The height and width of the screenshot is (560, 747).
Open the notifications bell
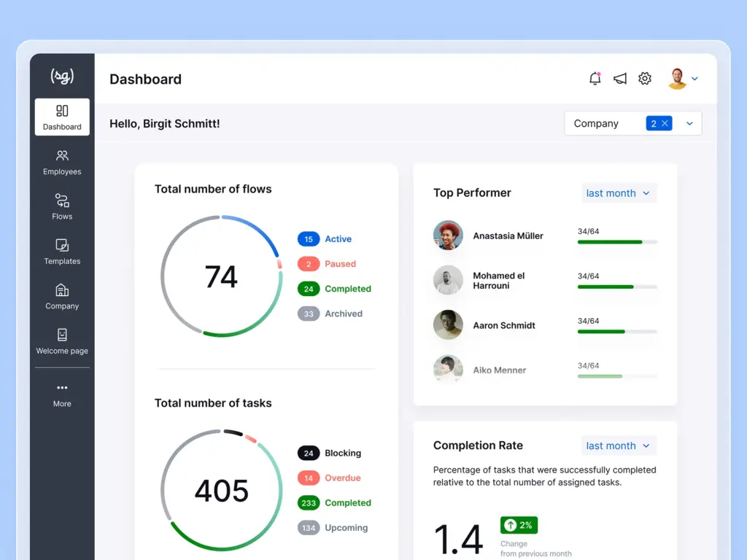tap(595, 78)
